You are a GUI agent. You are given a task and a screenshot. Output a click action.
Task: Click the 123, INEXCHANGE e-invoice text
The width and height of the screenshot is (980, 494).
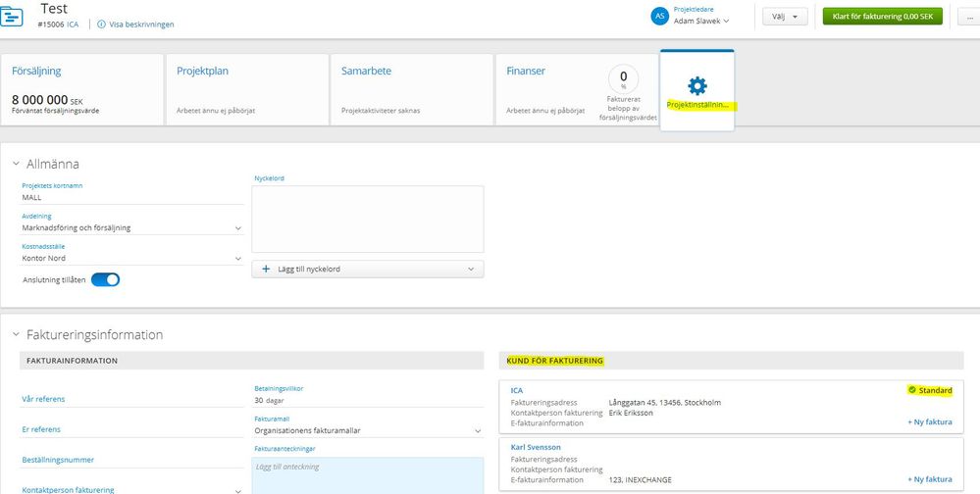640,479
